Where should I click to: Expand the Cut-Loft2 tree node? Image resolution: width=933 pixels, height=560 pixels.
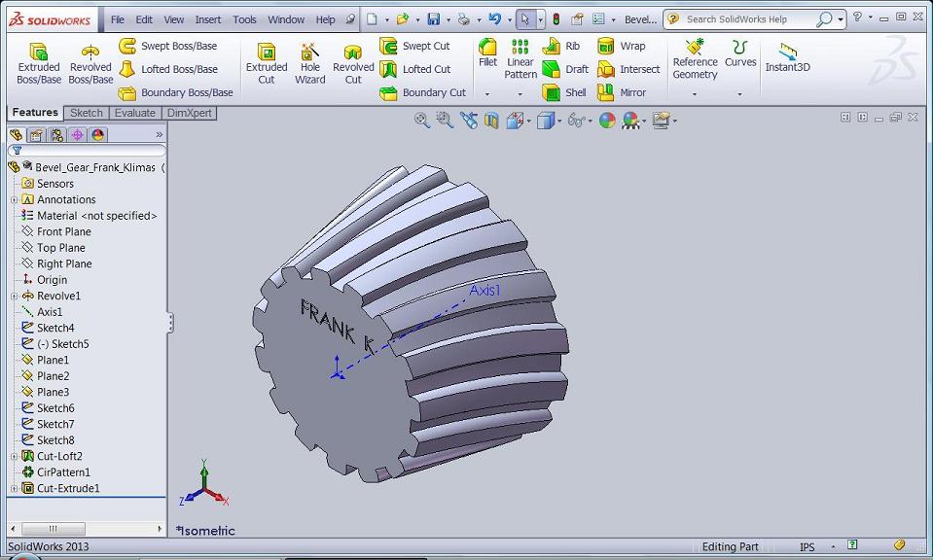point(15,457)
